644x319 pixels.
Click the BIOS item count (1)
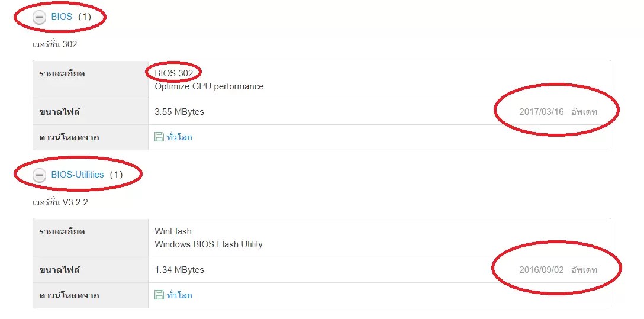pos(85,17)
